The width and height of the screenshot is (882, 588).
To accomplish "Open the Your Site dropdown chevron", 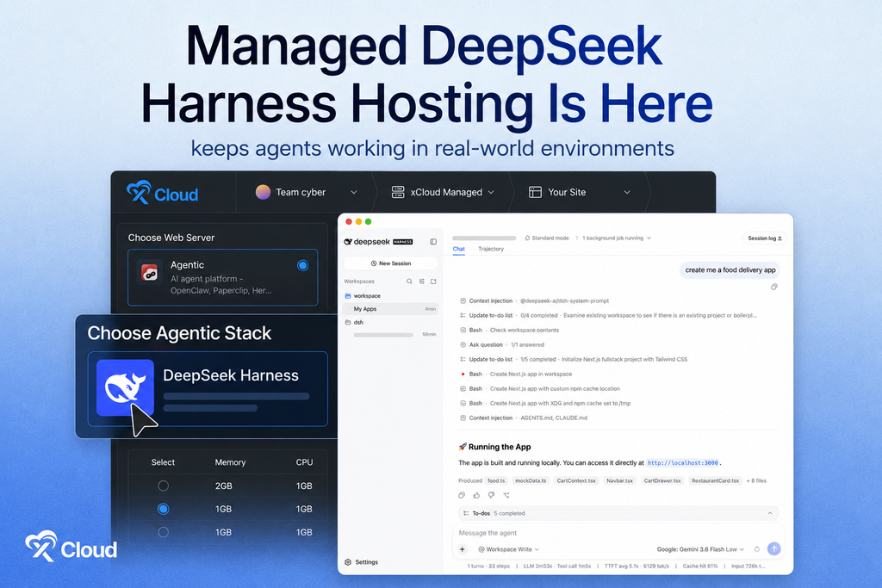I will coord(627,192).
